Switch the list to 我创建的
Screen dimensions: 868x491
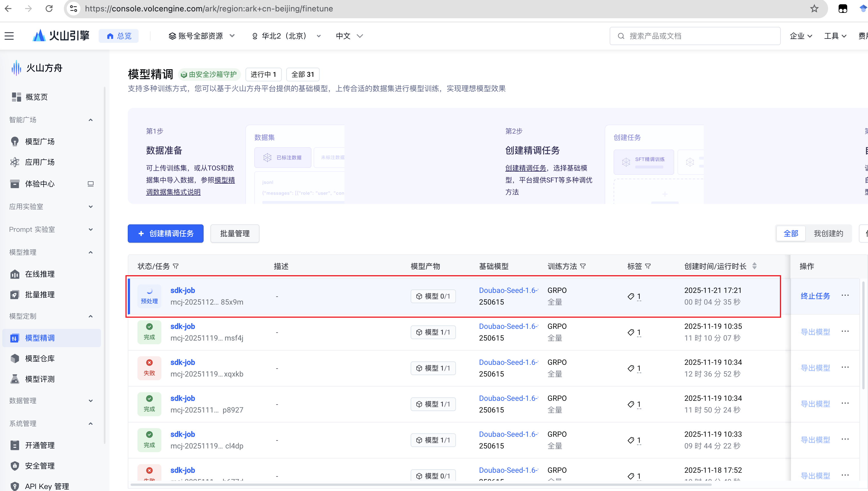[x=828, y=233]
